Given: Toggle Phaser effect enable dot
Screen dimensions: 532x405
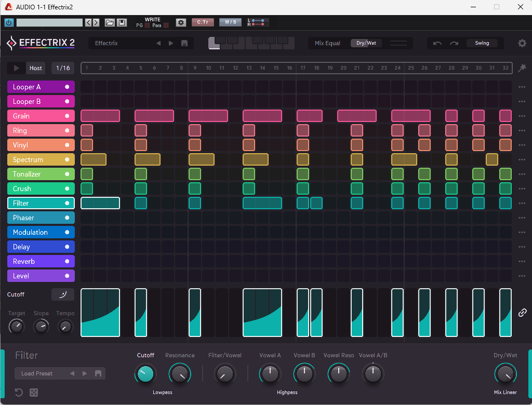Looking at the screenshot, I should pyautogui.click(x=67, y=218).
